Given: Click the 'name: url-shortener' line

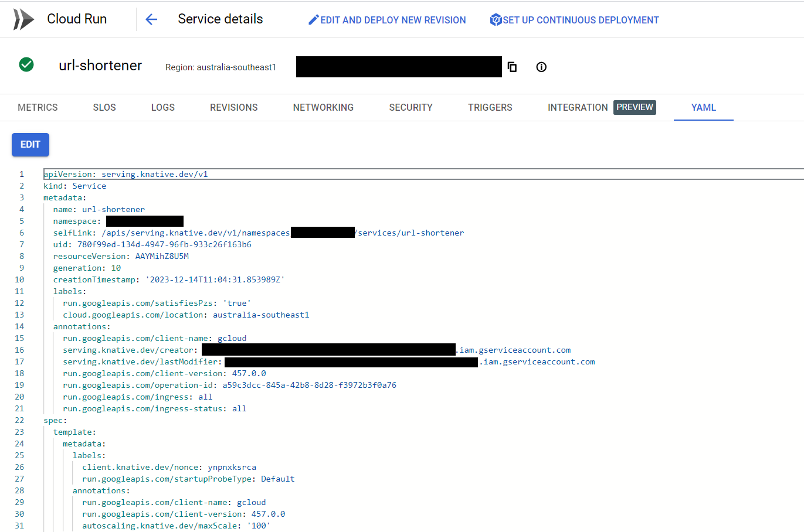Looking at the screenshot, I should [99, 209].
